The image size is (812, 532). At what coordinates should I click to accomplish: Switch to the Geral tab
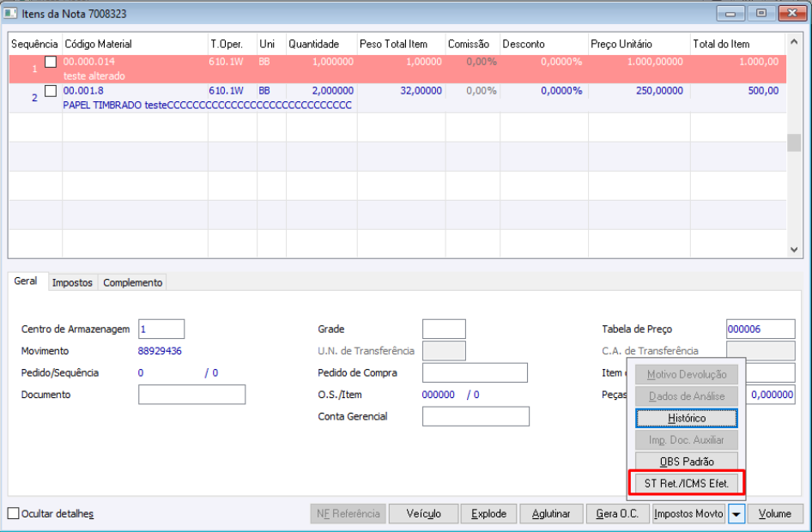pyautogui.click(x=26, y=281)
